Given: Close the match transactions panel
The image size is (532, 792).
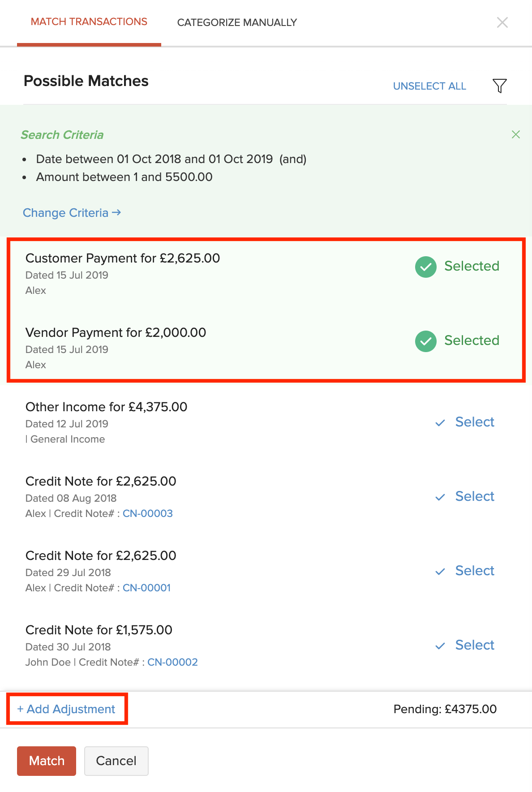Looking at the screenshot, I should (502, 22).
